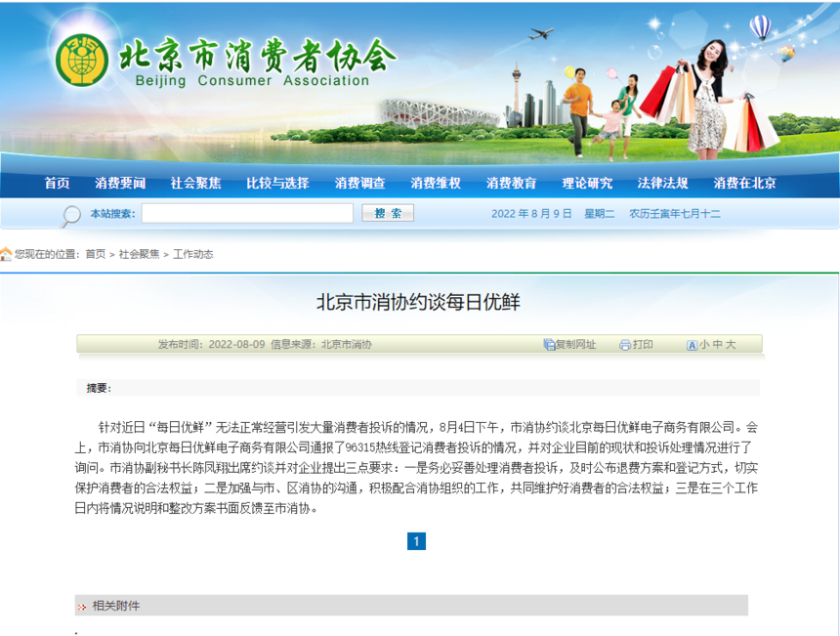840x636 pixels.
Task: Click the home icon in the breadcrumb
Action: coord(6,254)
